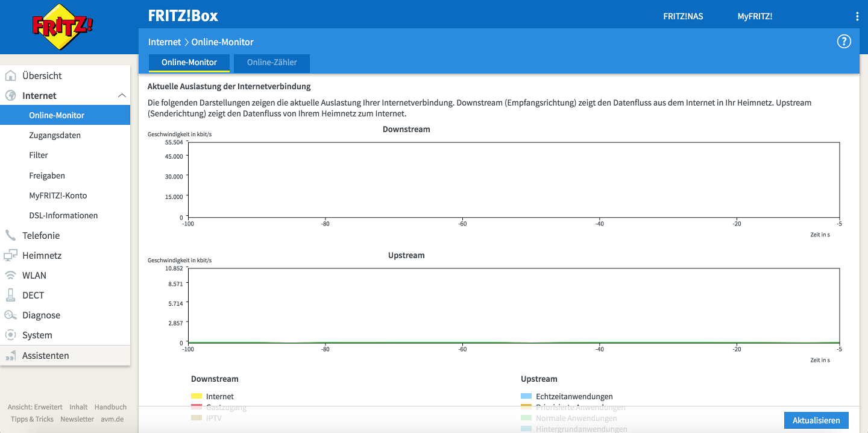Click the FRITZ! logo
The image size is (868, 433).
(63, 27)
